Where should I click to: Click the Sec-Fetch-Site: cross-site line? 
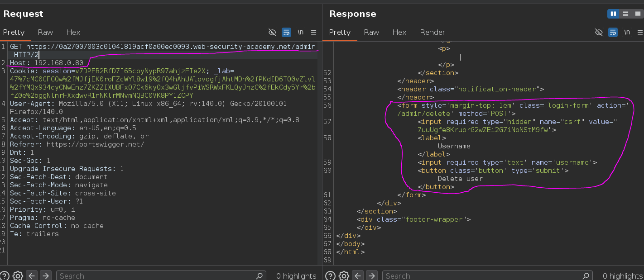pyautogui.click(x=63, y=193)
